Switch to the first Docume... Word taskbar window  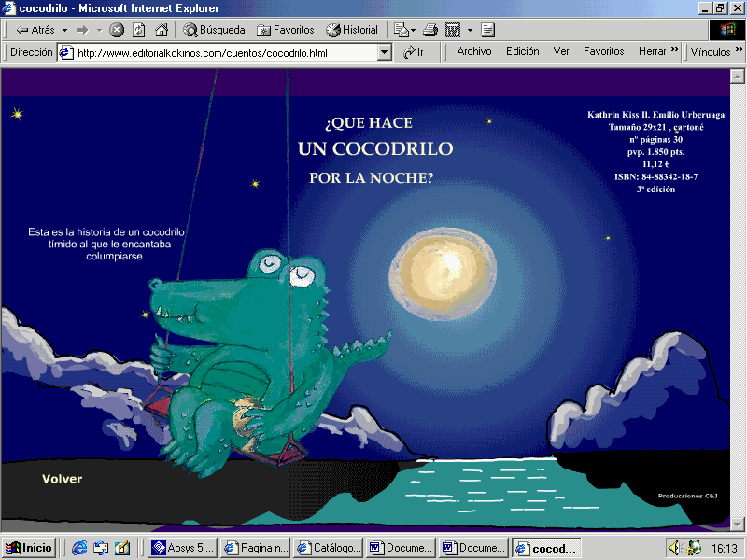tap(402, 548)
